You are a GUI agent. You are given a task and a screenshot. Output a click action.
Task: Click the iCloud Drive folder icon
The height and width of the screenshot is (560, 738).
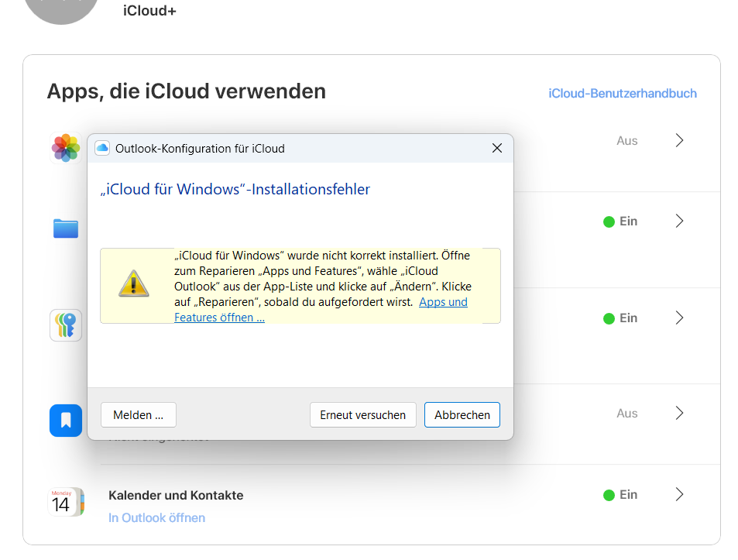[66, 228]
